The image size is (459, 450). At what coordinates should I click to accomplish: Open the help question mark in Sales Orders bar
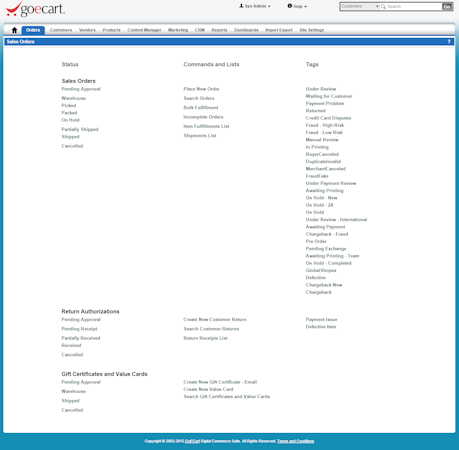point(449,42)
